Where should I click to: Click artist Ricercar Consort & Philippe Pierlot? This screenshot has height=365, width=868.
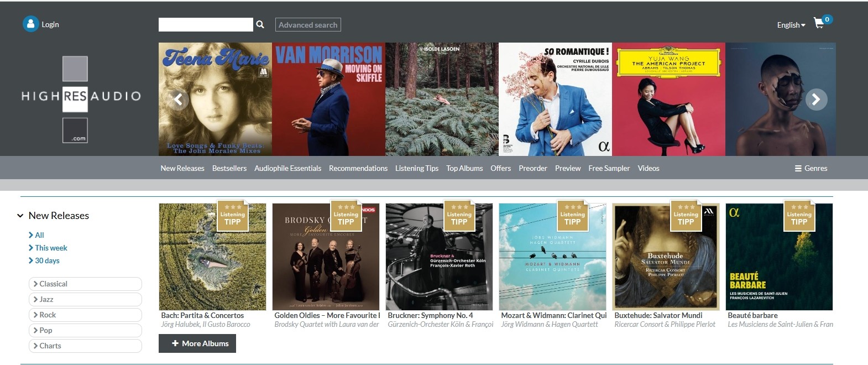[665, 325]
